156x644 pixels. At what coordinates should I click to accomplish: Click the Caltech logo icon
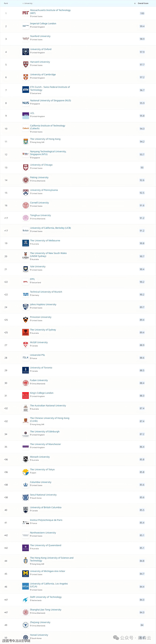pos(26,128)
